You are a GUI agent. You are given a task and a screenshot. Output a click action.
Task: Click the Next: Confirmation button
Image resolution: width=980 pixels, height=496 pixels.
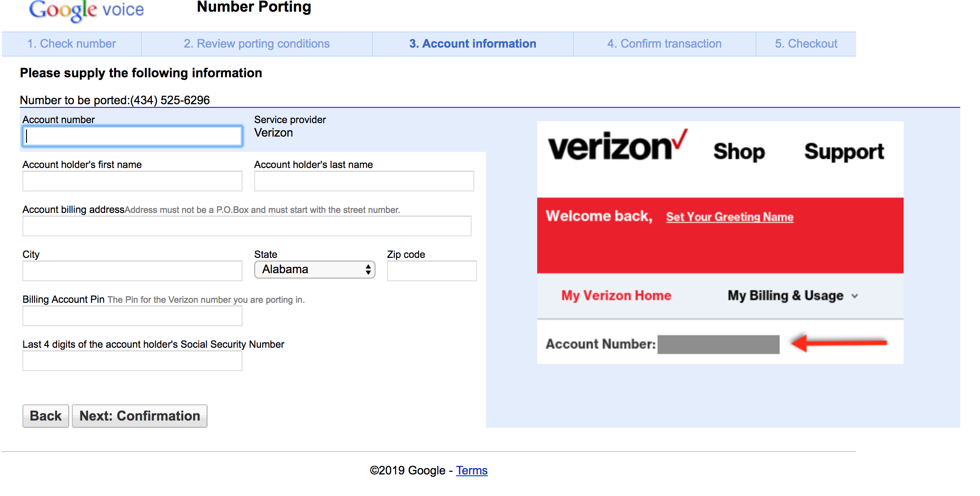(x=139, y=416)
